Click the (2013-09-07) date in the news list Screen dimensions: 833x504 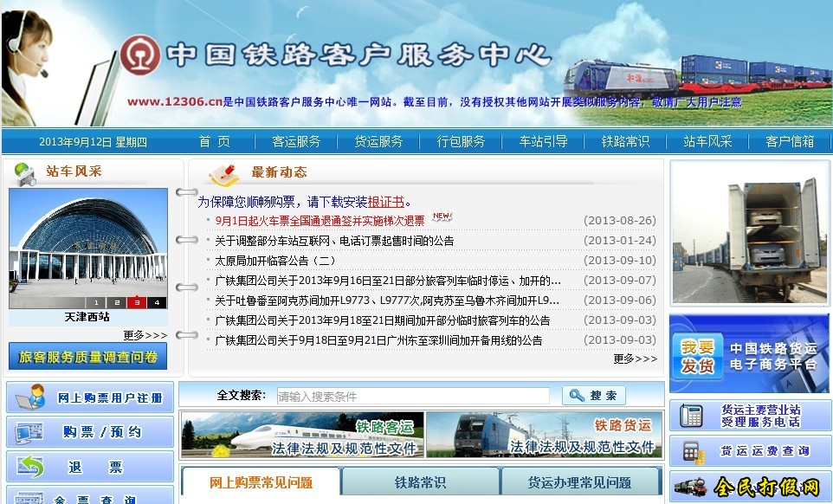[619, 281]
